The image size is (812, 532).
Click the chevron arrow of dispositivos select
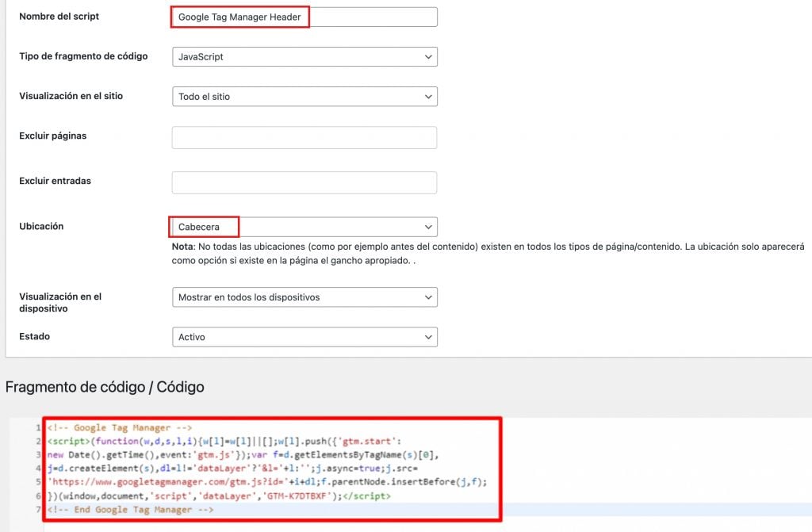pyautogui.click(x=428, y=297)
